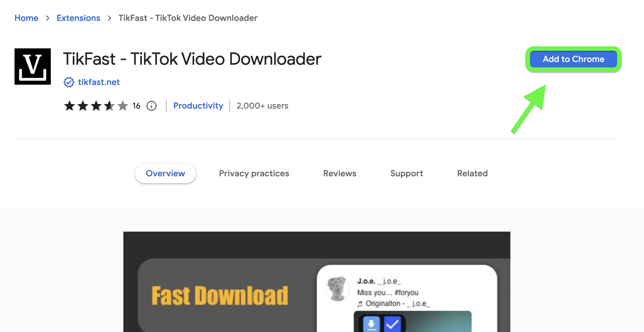
Task: Switch to the Reviews tab
Action: (340, 174)
